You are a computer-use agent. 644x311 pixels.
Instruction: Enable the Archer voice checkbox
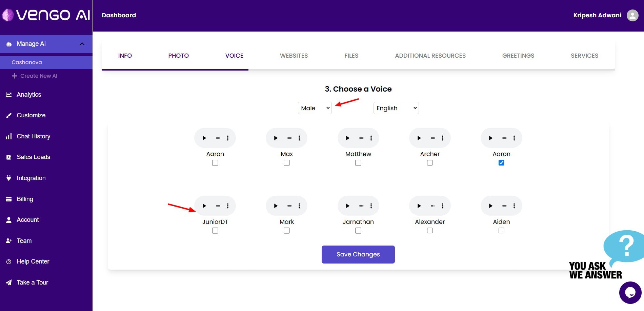click(x=430, y=163)
